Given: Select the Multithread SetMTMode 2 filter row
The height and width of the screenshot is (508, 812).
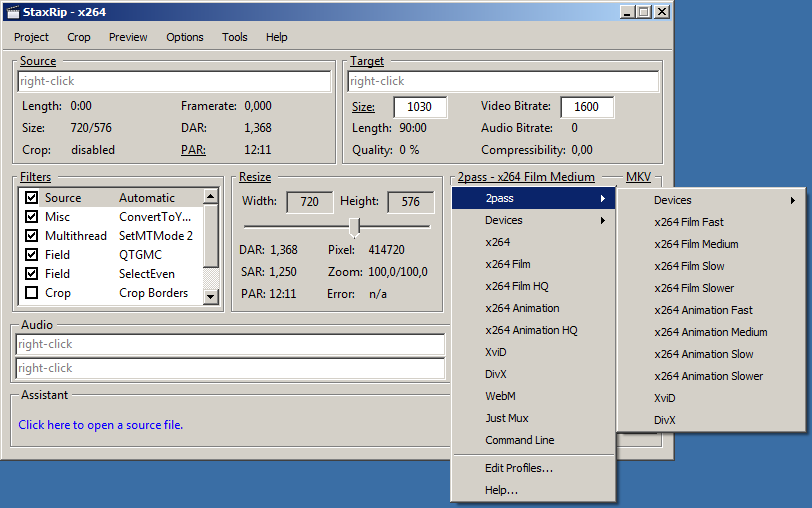Looking at the screenshot, I should 112,236.
